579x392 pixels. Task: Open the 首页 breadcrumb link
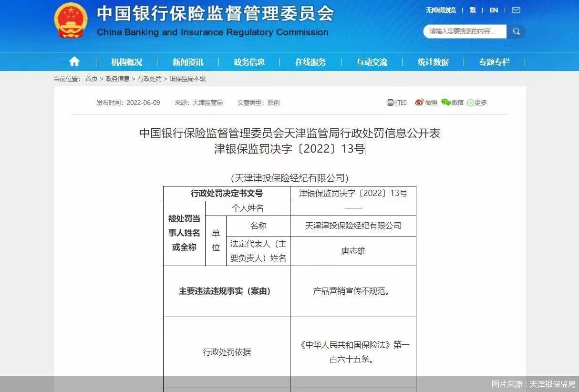[x=92, y=79]
